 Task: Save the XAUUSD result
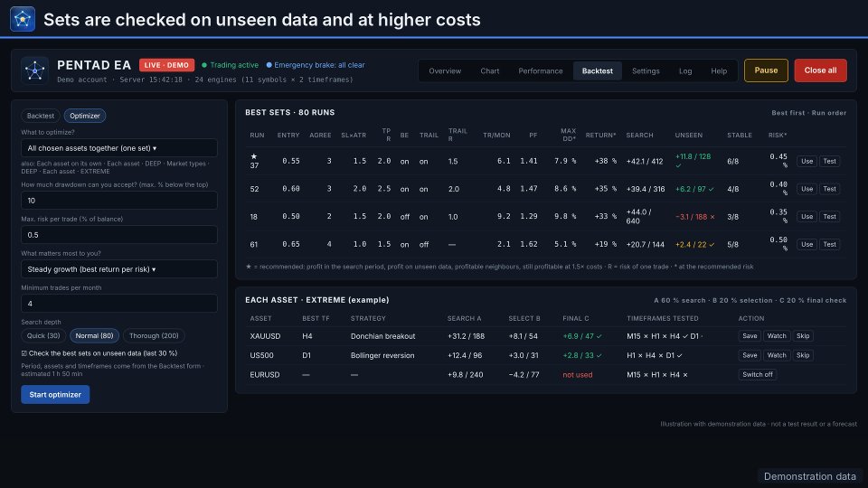(x=750, y=336)
